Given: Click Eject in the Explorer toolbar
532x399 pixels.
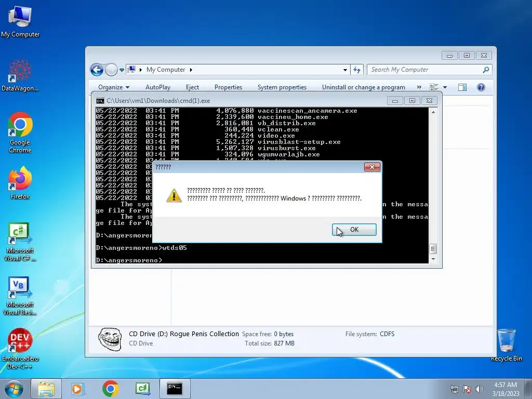Looking at the screenshot, I should tap(192, 87).
